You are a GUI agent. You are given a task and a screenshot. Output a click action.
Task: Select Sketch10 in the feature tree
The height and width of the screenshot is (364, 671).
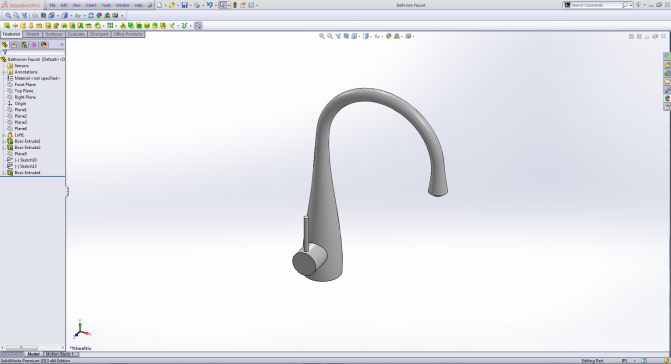(26, 160)
